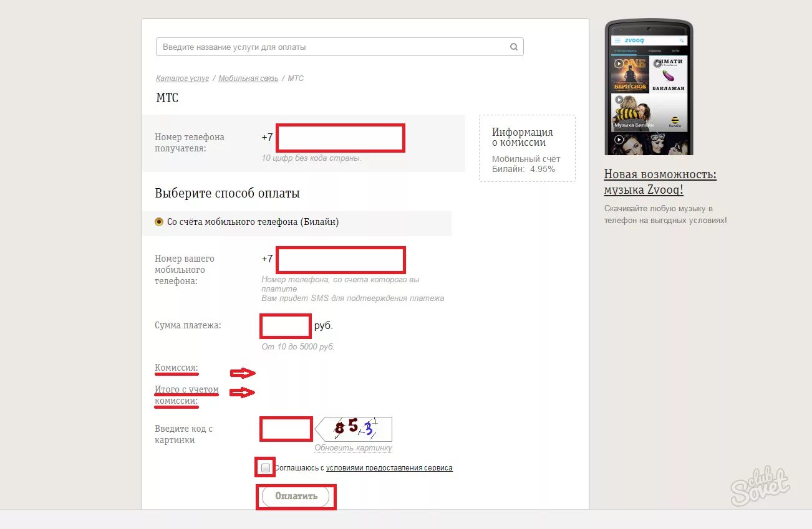Screen dimensions: 812x529
Task: Tick the agree to service terms checkbox
Action: 266,467
